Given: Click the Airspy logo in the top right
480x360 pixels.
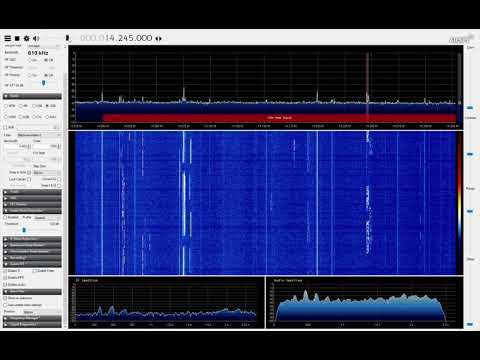Looking at the screenshot, I should click(x=461, y=39).
